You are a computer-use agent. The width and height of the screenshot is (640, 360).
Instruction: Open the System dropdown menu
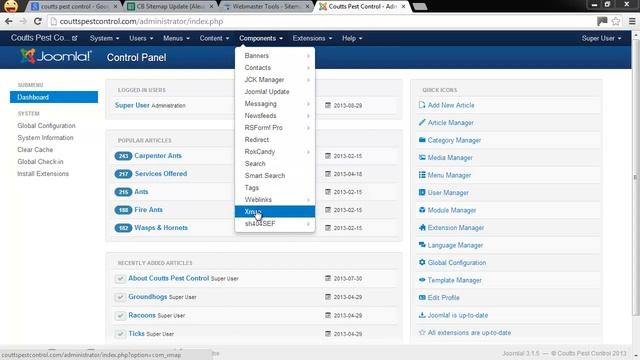pos(104,38)
